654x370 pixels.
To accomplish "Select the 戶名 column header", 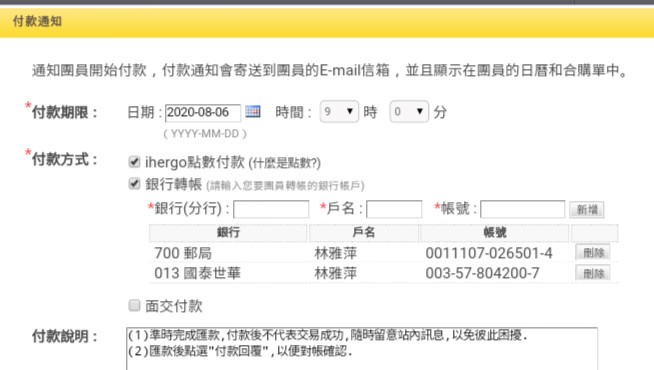I will [364, 233].
